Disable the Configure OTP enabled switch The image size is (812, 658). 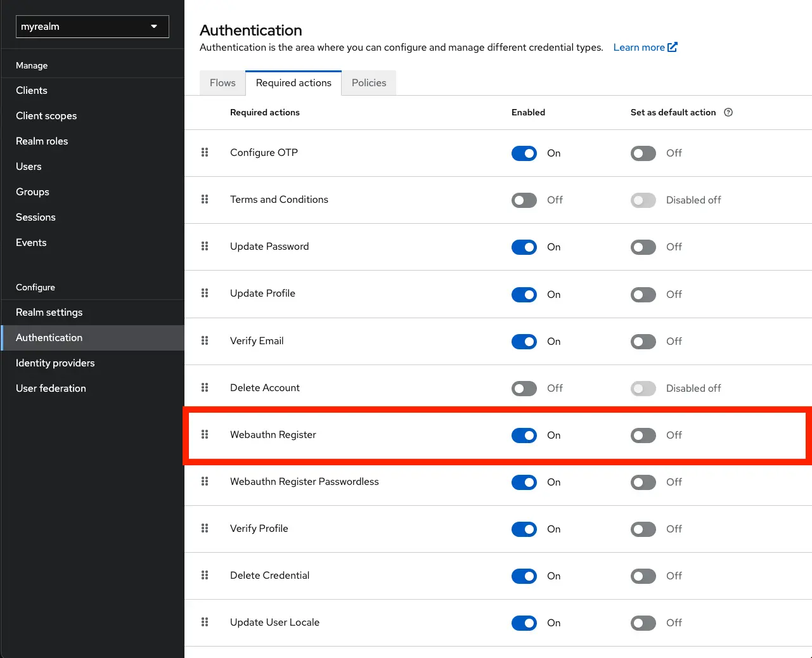pyautogui.click(x=524, y=153)
